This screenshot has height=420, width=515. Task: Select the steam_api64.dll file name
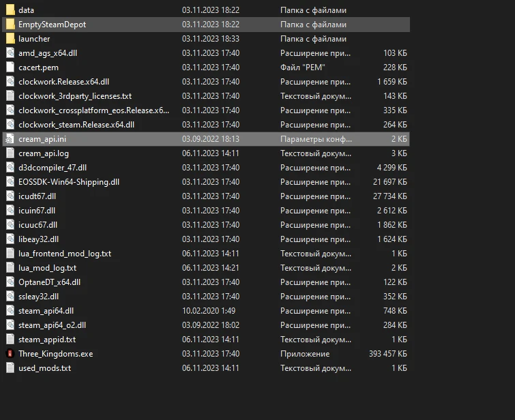pyautogui.click(x=46, y=311)
